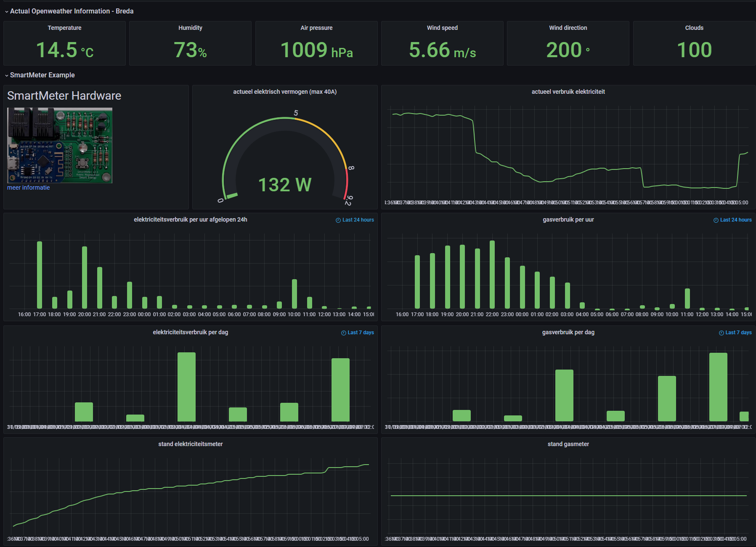
Task: Open the Air pressure panel title menu
Action: [316, 28]
